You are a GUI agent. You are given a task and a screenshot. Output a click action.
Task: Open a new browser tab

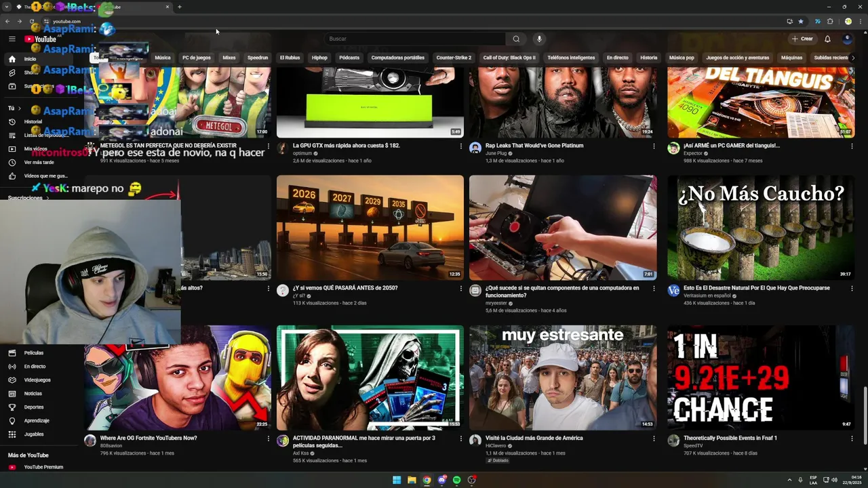[179, 7]
